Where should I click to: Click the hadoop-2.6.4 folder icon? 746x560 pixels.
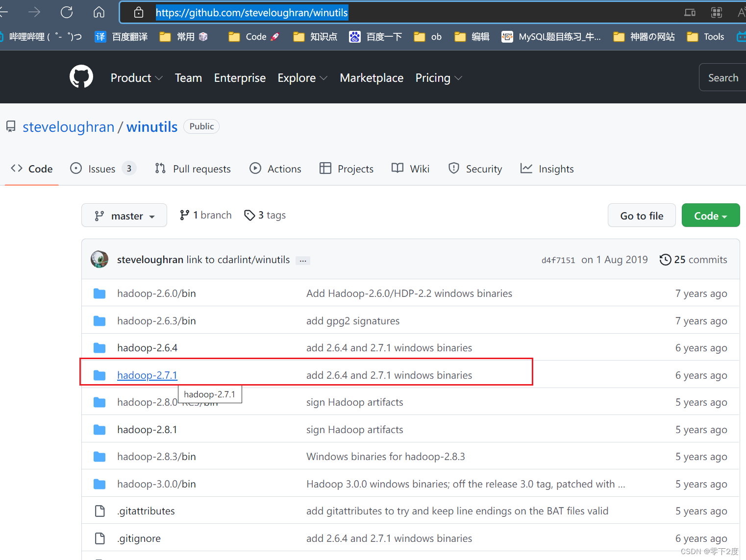coord(99,348)
